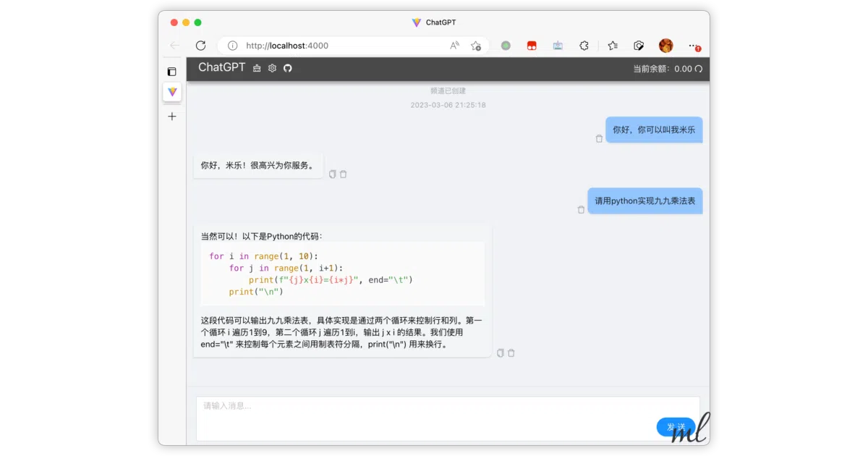Image resolution: width=868 pixels, height=456 pixels.
Task: Click the localhost:4000 address bar
Action: 353,45
